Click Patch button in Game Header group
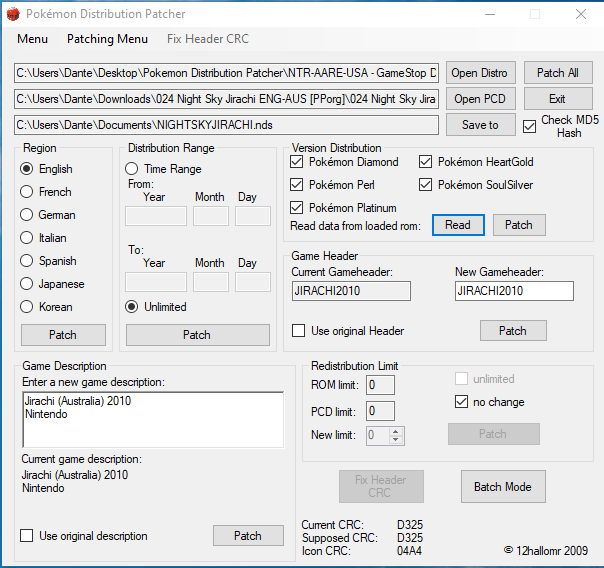The width and height of the screenshot is (604, 568). tap(513, 331)
